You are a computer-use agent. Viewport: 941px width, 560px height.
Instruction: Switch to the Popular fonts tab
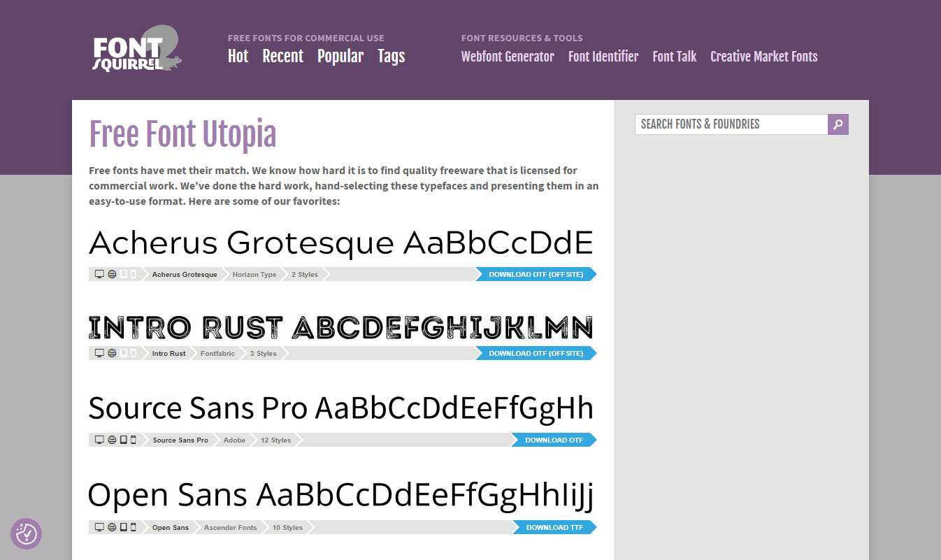(340, 57)
